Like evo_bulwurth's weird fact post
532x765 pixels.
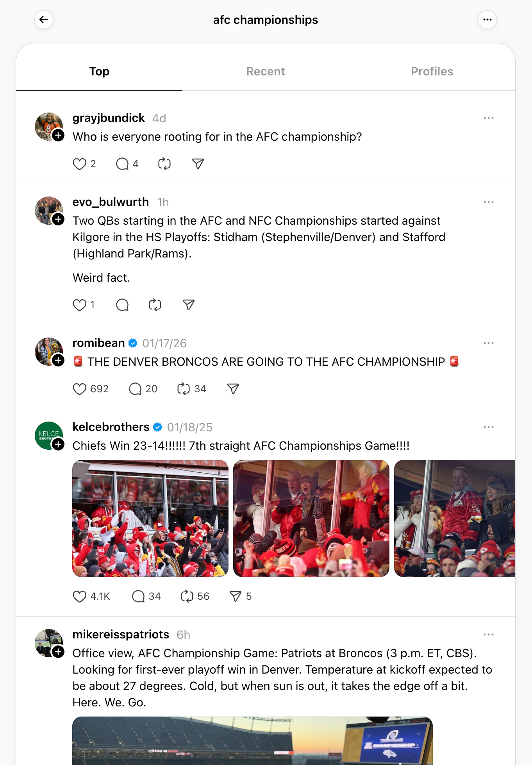point(80,305)
